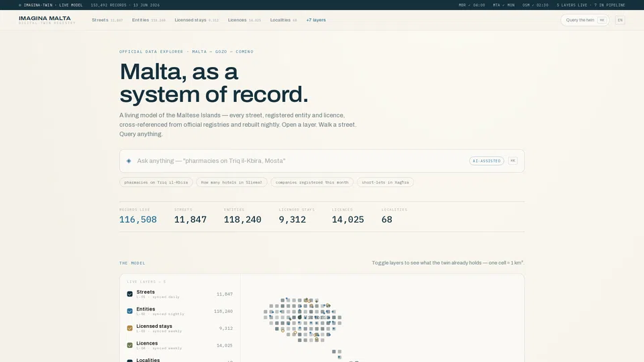
Task: Expand the +7 layers menu
Action: [x=316, y=20]
